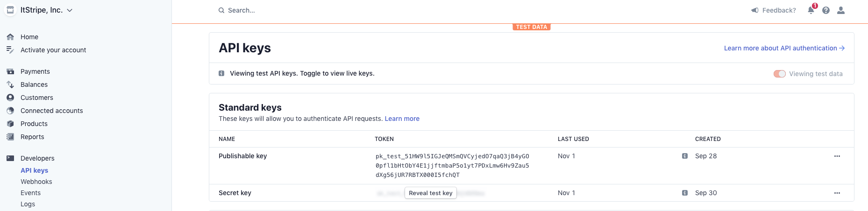Click the Home house icon in sidebar

pyautogui.click(x=10, y=37)
